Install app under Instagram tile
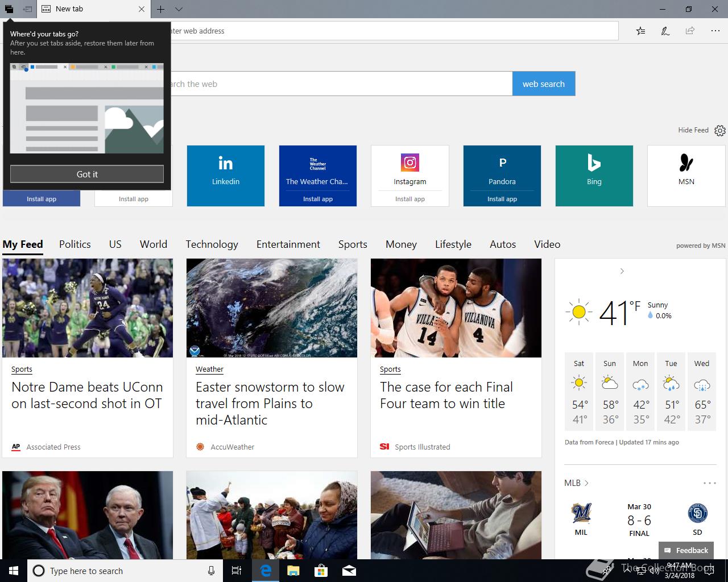The image size is (728, 582). 410,199
